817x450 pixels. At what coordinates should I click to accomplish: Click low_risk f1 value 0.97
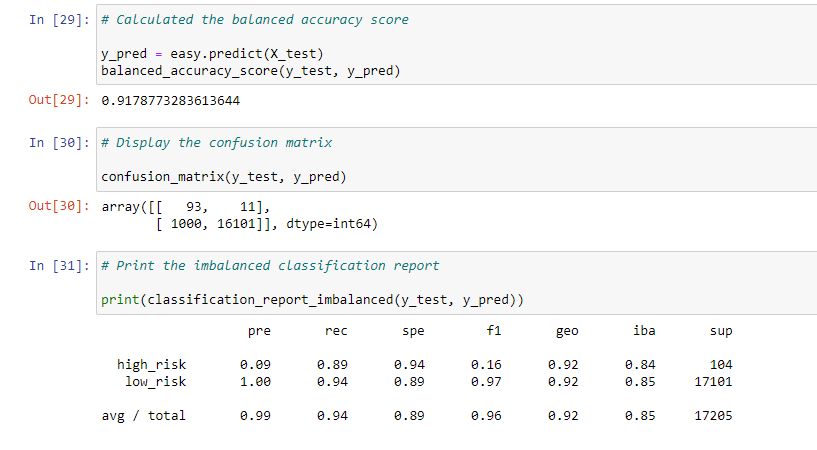click(x=486, y=382)
